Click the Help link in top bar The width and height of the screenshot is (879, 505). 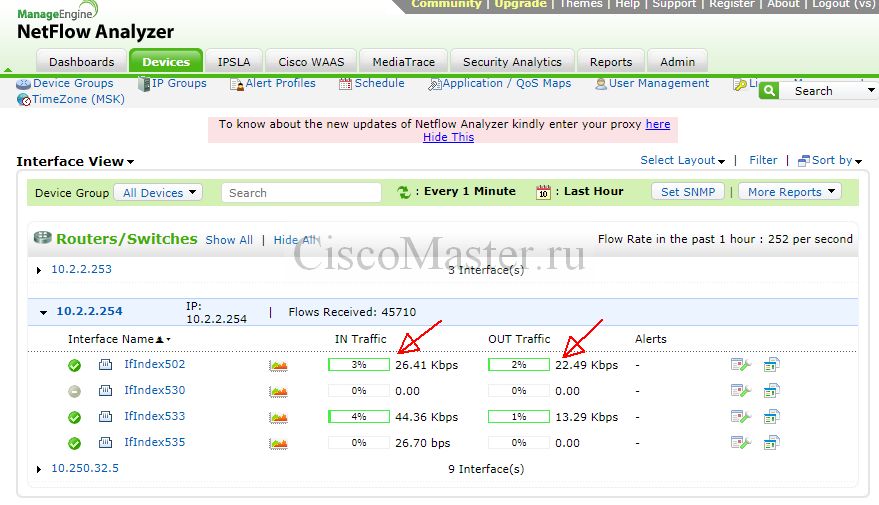click(x=627, y=4)
